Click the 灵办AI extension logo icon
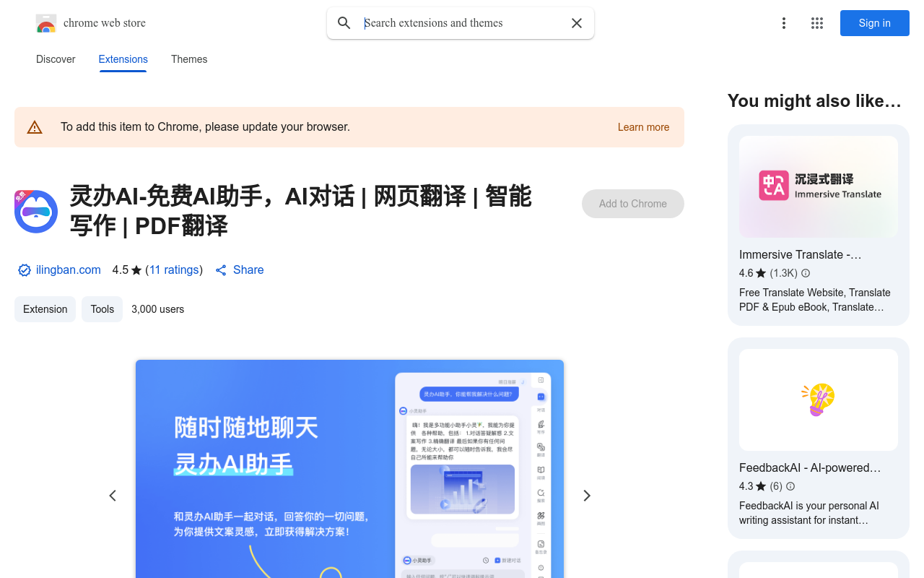The height and width of the screenshot is (578, 924). [36, 211]
